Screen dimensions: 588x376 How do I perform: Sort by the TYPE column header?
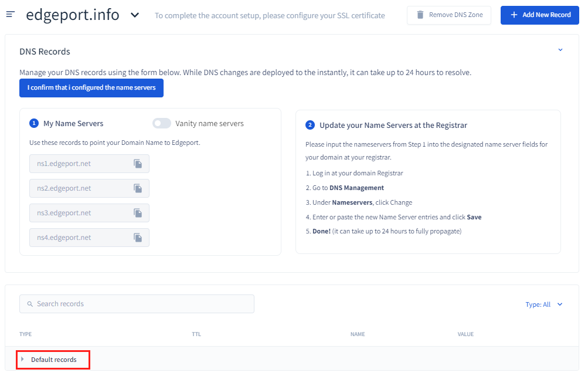25,334
